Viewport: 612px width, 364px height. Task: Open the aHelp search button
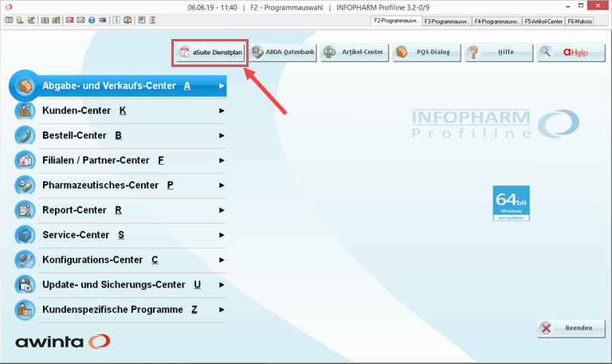(565, 53)
